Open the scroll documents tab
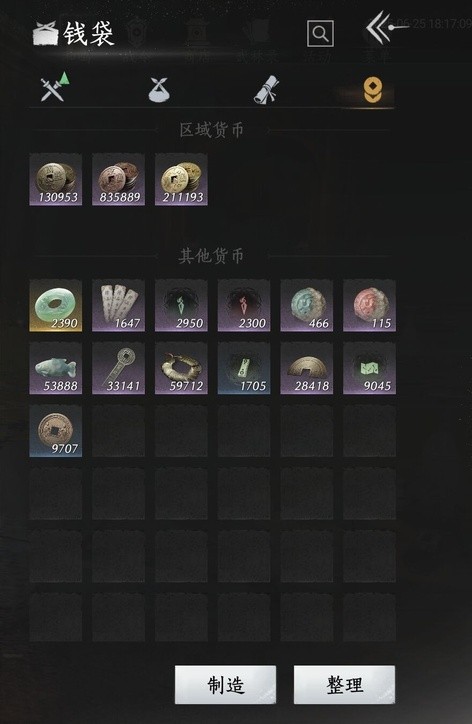Viewport: 472px width, 724px height. 266,89
